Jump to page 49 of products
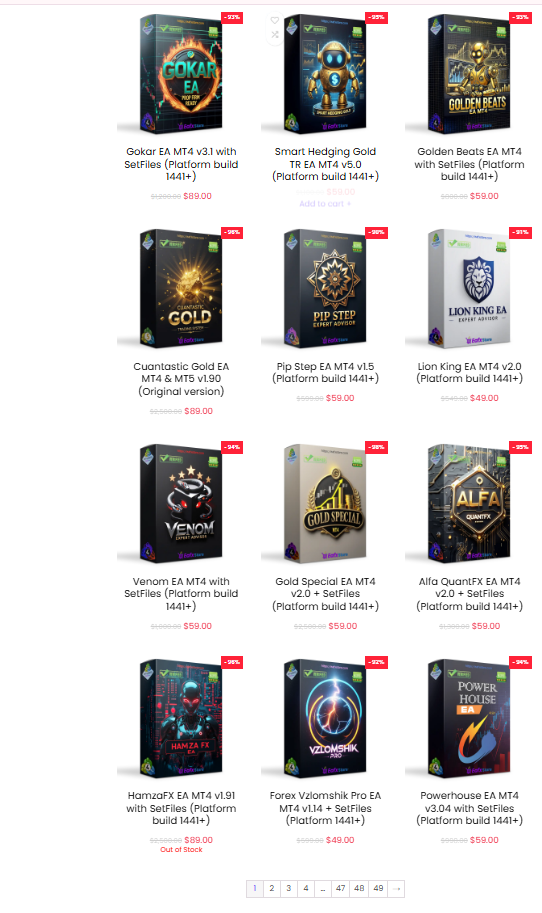This screenshot has width=542, height=913. click(378, 889)
